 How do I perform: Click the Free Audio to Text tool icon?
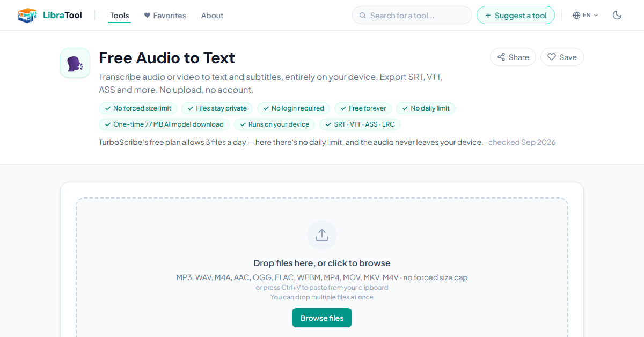[x=75, y=63]
